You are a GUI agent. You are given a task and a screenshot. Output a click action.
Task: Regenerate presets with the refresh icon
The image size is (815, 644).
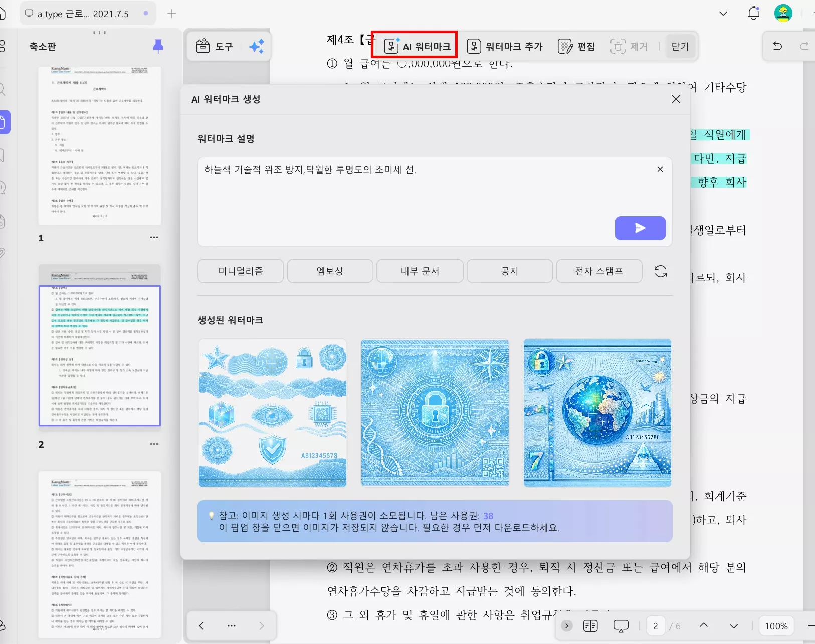point(661,271)
